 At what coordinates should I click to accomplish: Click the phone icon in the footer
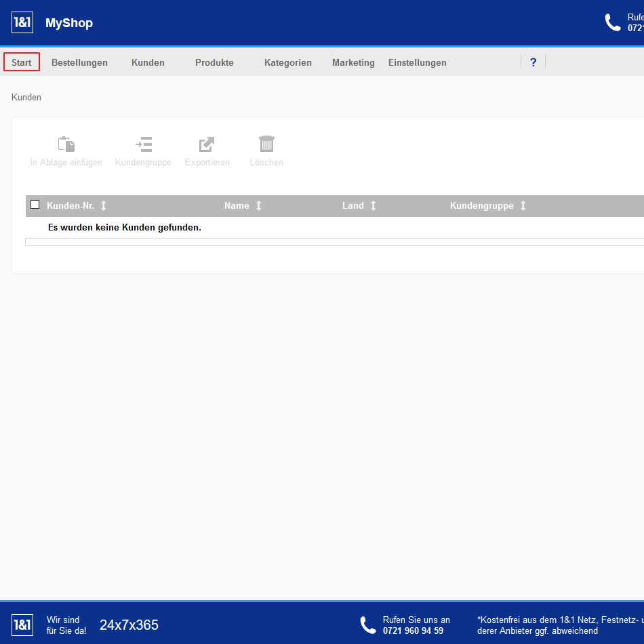367,625
